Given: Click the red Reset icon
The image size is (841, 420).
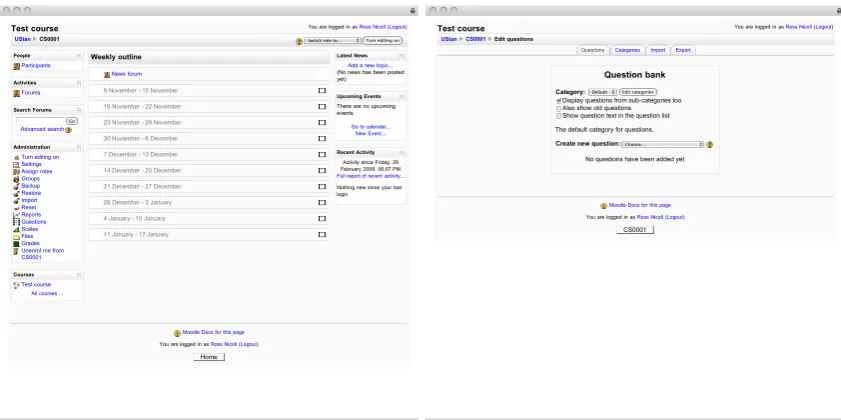Looking at the screenshot, I should (17, 208).
